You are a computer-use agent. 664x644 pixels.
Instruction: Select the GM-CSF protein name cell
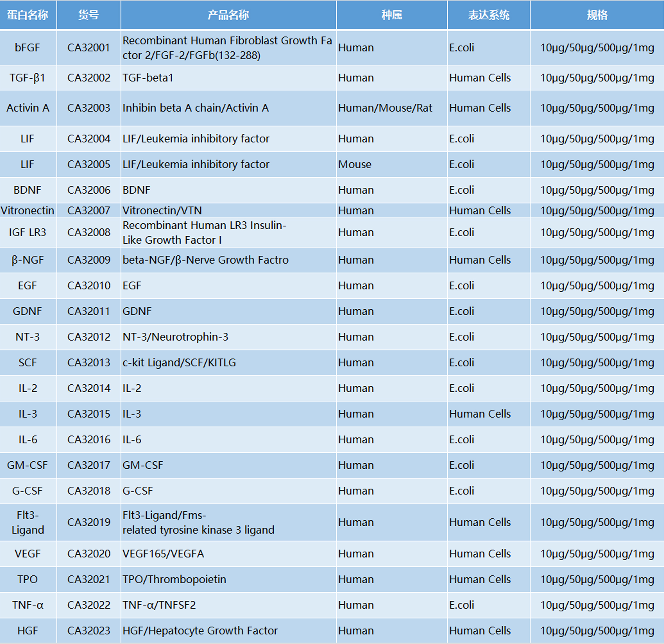28,465
